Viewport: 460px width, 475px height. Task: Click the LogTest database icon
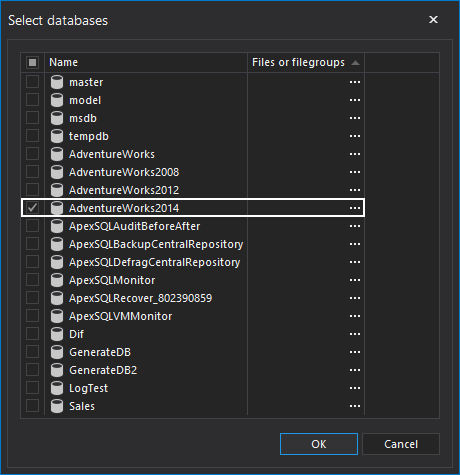click(x=57, y=388)
